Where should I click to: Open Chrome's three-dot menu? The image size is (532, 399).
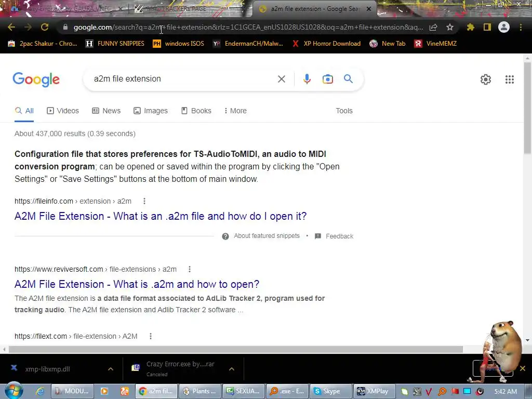(x=521, y=27)
